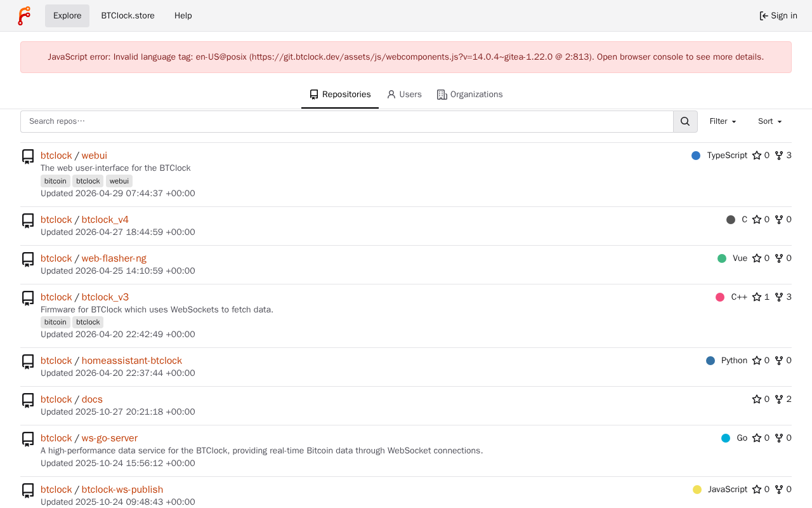
Task: Click the star icon in the webui row
Action: point(757,156)
